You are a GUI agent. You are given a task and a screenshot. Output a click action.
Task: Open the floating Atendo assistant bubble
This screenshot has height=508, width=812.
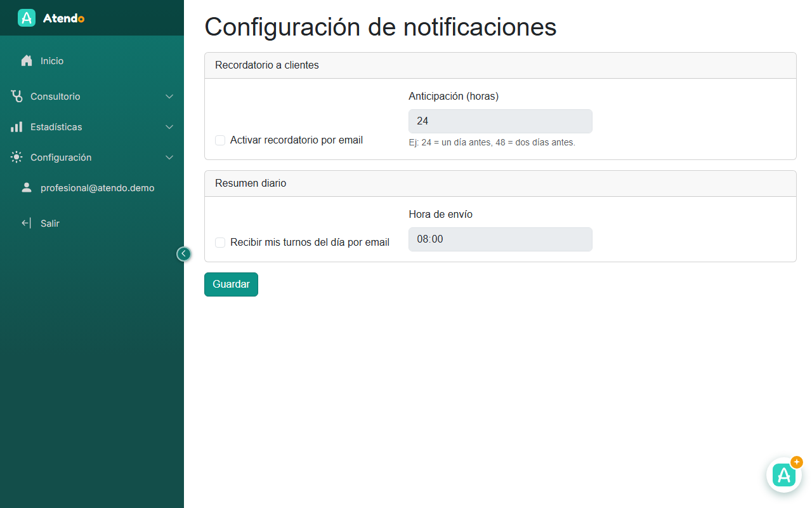pyautogui.click(x=784, y=475)
